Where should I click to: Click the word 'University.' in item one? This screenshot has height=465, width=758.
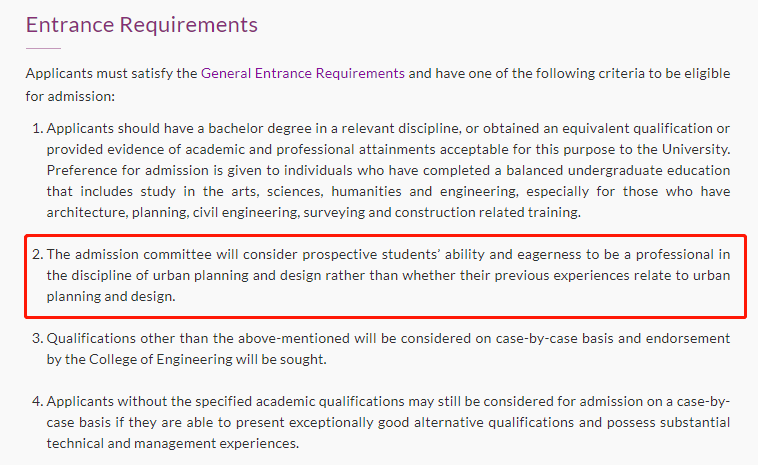pyautogui.click(x=696, y=149)
